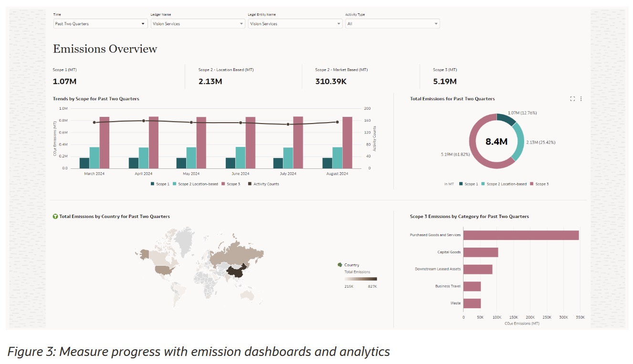
Task: Click Trends by Scope for Past Two Quarters title
Action: tap(96, 99)
